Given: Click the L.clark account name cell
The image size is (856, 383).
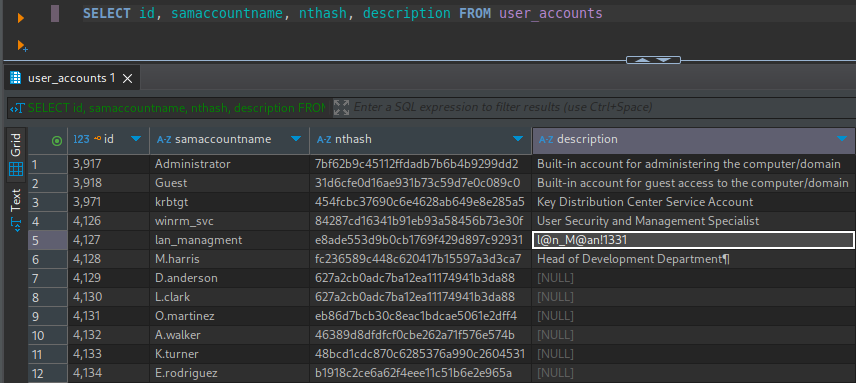Looking at the screenshot, I should coord(229,297).
